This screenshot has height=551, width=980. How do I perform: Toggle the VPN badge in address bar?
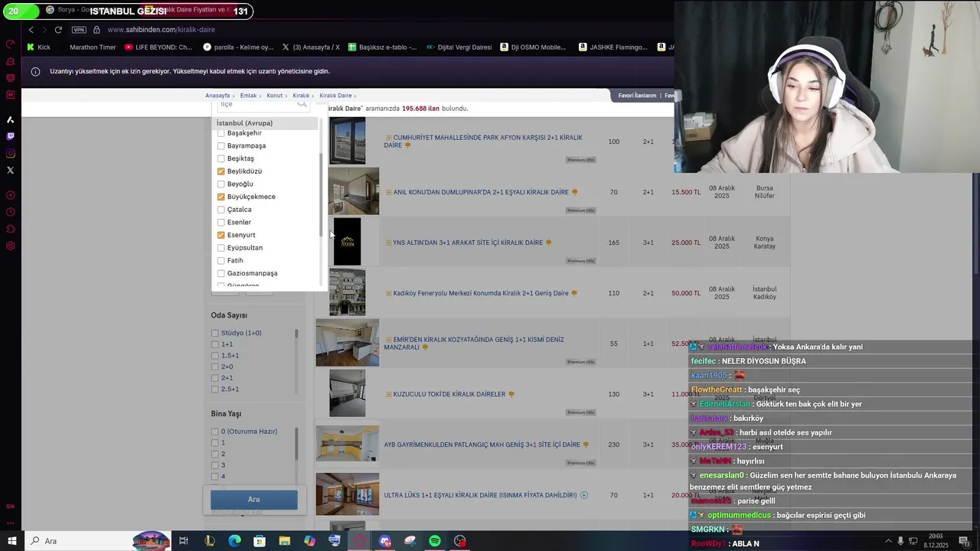point(79,30)
